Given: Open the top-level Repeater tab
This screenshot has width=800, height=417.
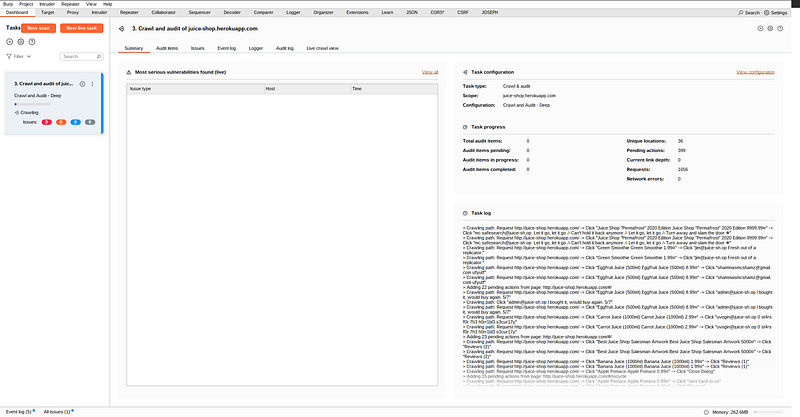Looking at the screenshot, I should pos(129,12).
